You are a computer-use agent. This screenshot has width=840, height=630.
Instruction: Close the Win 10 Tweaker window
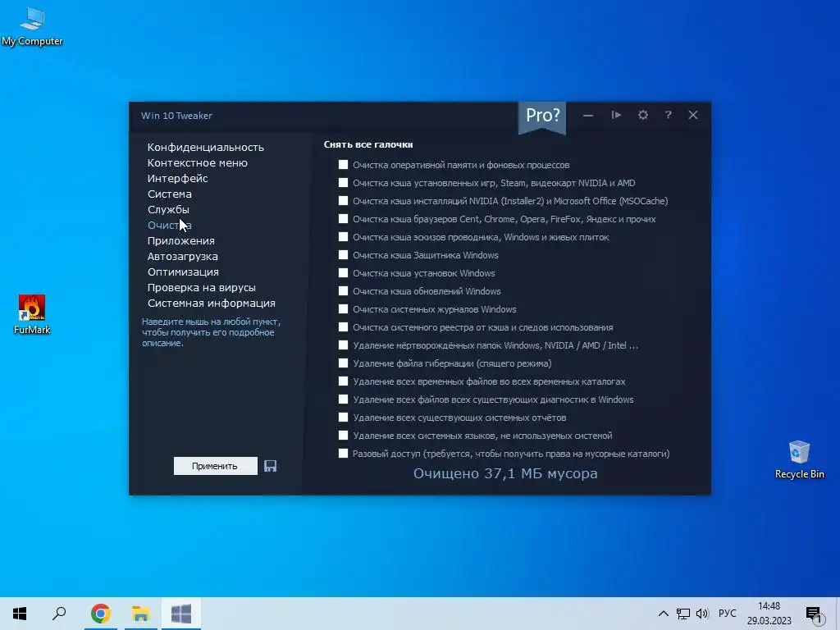coord(693,115)
